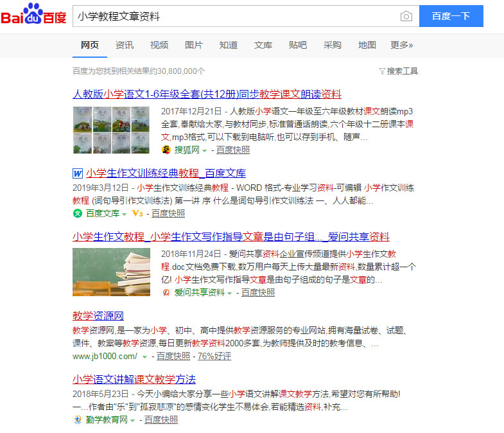Click the 百度一下 search button
Image resolution: width=504 pixels, height=433 pixels.
(451, 16)
